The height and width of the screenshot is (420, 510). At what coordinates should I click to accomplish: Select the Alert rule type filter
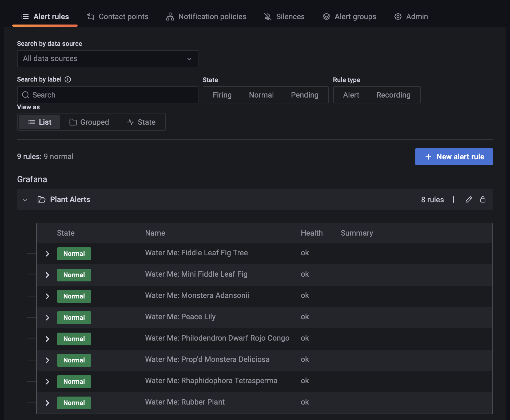(351, 95)
